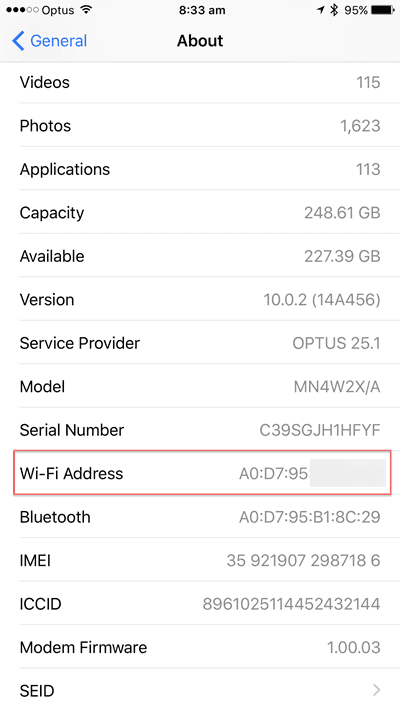Tap the location services arrow icon
Screen dimensions: 400x711
321,10
